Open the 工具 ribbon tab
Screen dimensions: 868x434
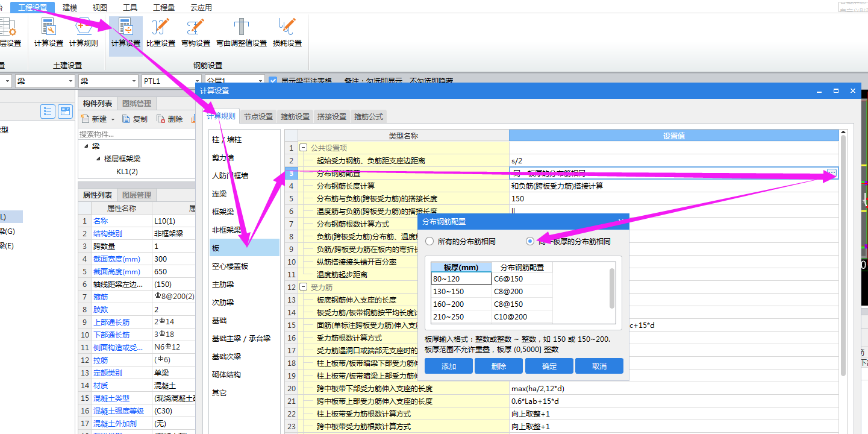point(130,7)
